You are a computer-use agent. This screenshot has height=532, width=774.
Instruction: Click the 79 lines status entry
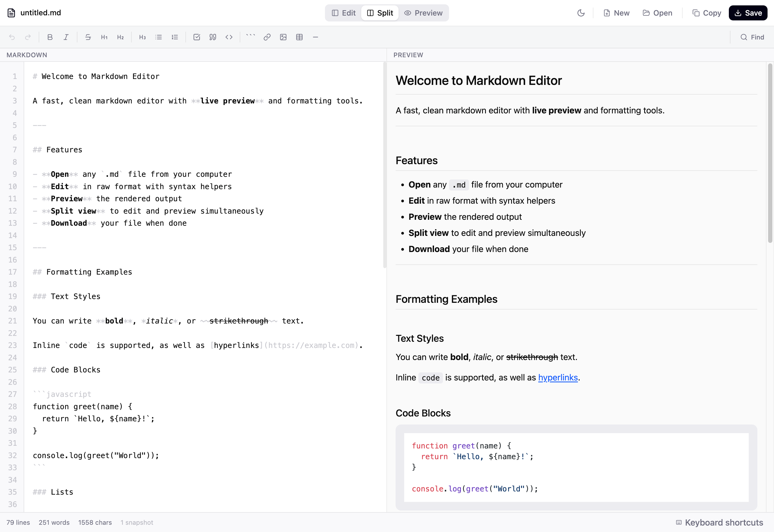(18, 522)
